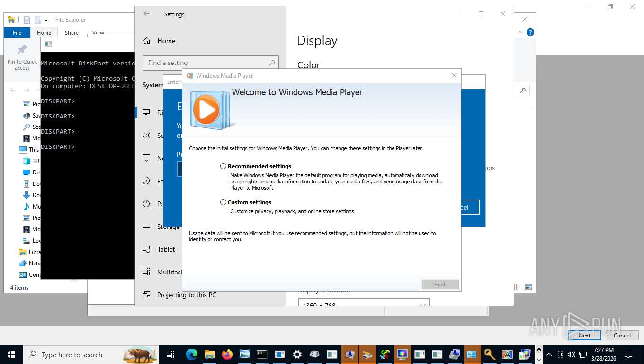
Task: Click the New folder icon in File Explorer title bar
Action: click(x=37, y=20)
